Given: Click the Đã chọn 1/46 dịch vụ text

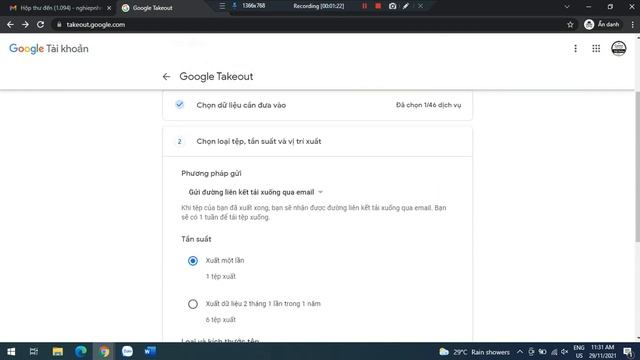Looking at the screenshot, I should tap(429, 105).
